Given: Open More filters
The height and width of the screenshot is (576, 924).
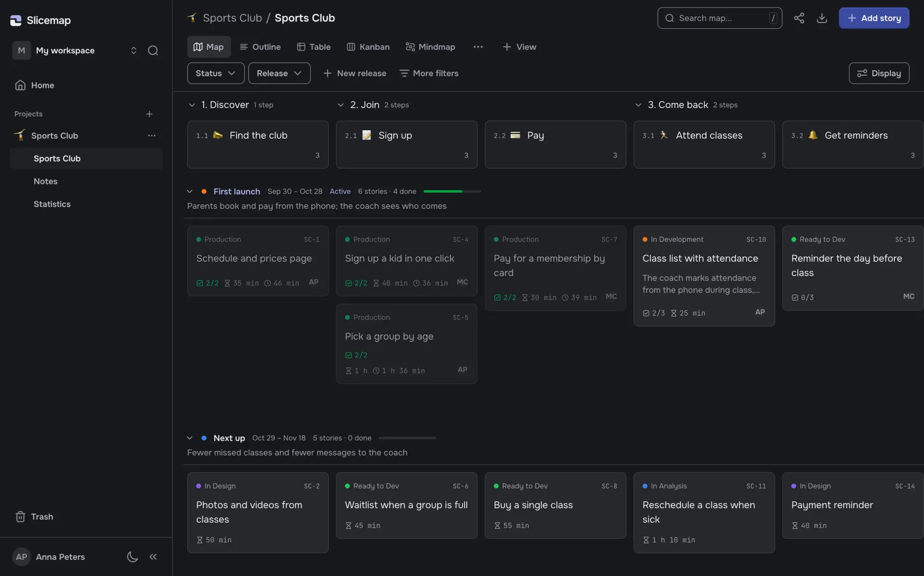Looking at the screenshot, I should point(429,73).
